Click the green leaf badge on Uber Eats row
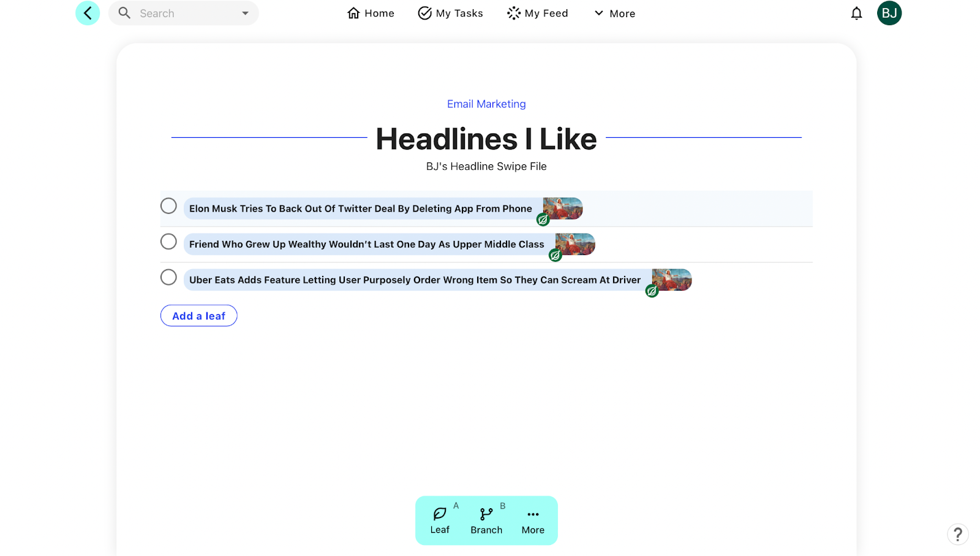This screenshot has width=980, height=556. pos(652,291)
